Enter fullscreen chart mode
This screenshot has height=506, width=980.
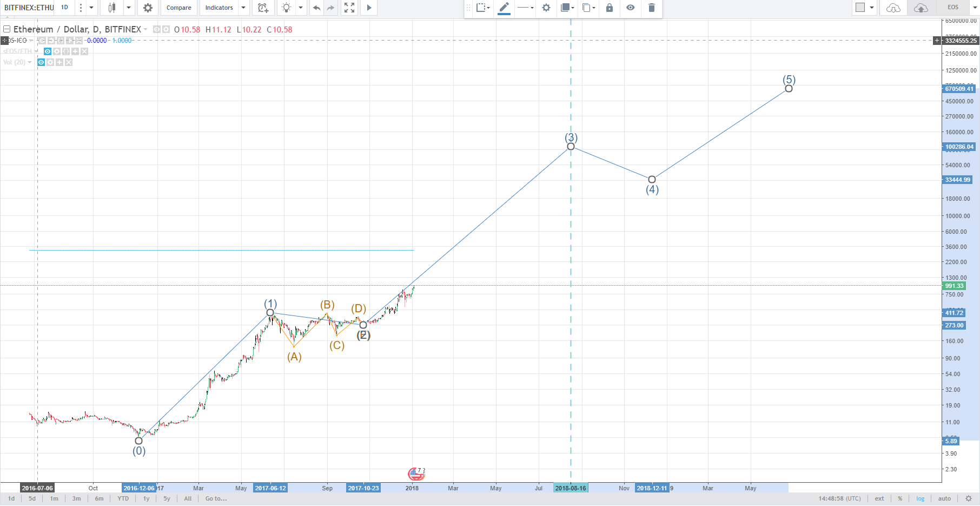[349, 8]
